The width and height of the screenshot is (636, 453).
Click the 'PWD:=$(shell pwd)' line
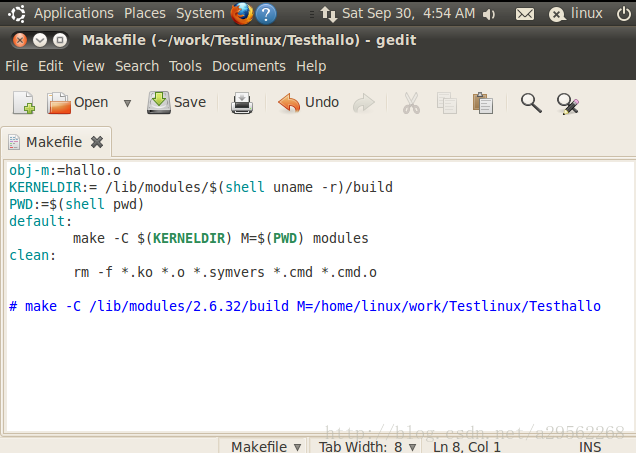pyautogui.click(x=77, y=204)
